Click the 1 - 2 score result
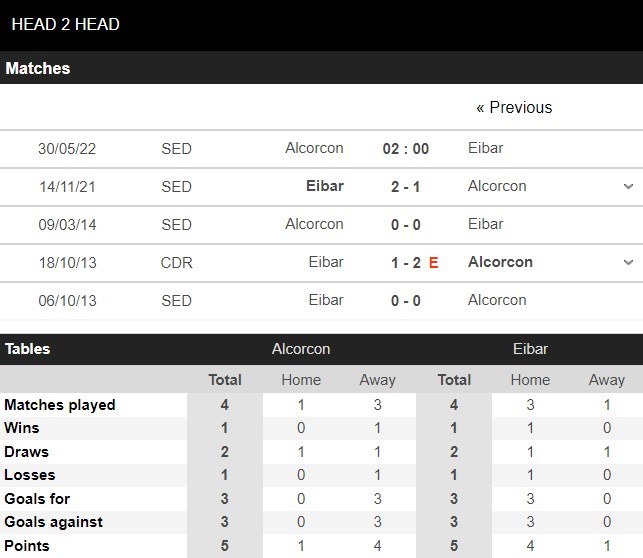 [x=405, y=262]
